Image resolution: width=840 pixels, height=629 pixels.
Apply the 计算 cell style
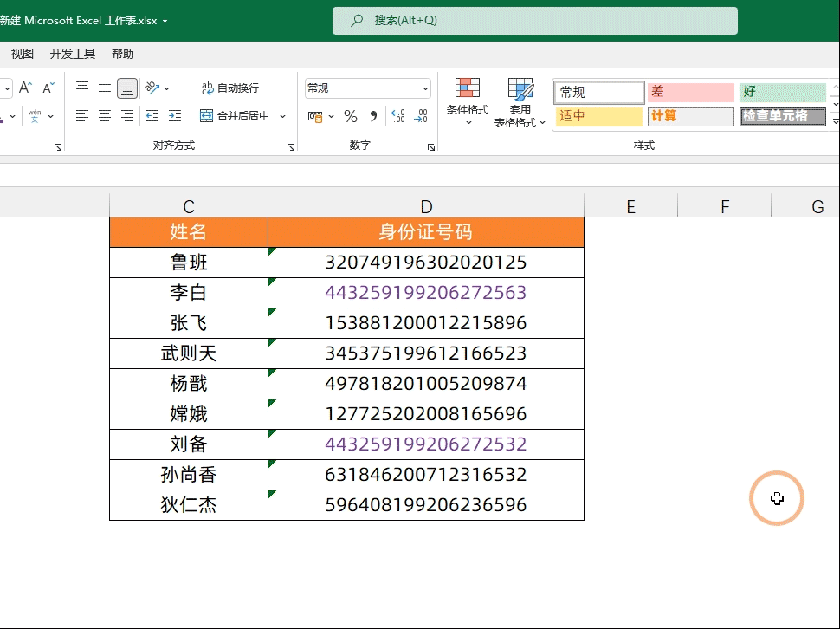[690, 116]
